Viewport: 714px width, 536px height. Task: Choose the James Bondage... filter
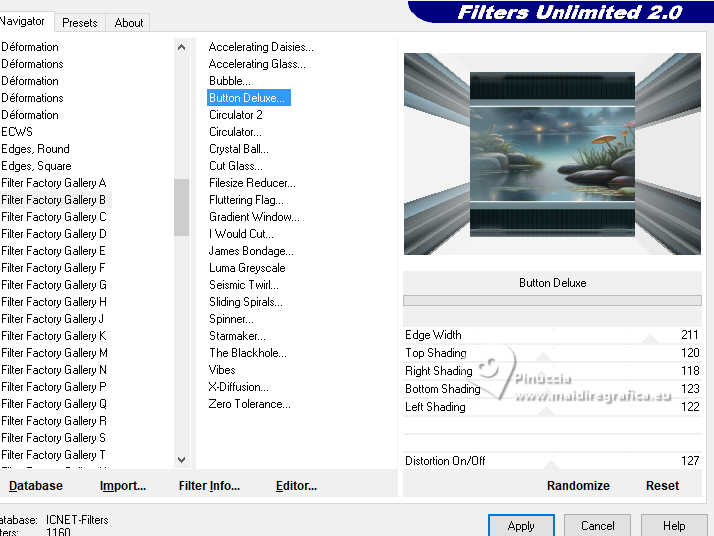[251, 251]
